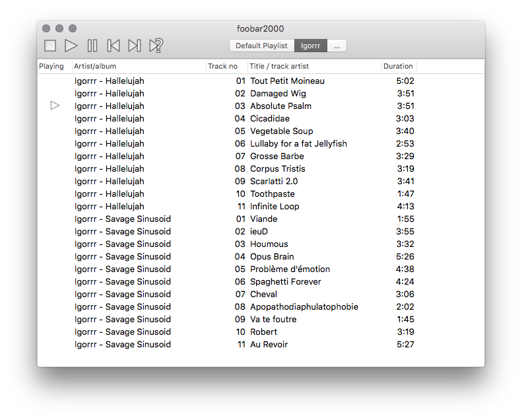522x420 pixels.
Task: Select the track 'Vegetable Soup'
Action: coord(282,131)
